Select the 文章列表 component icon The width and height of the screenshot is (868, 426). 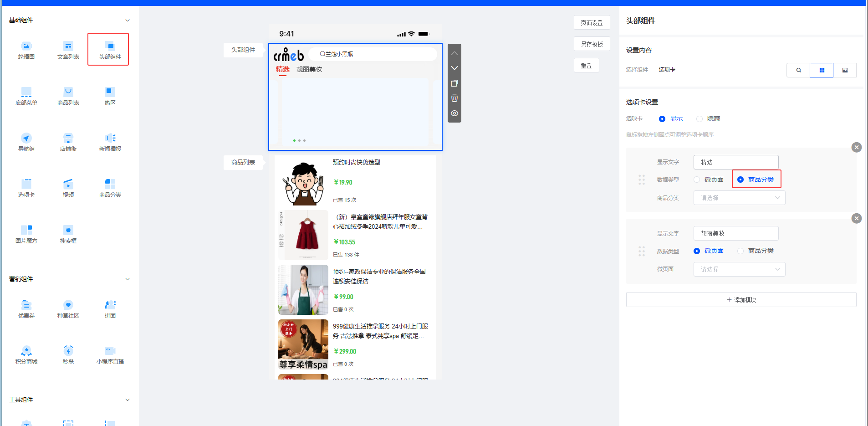pyautogui.click(x=68, y=46)
